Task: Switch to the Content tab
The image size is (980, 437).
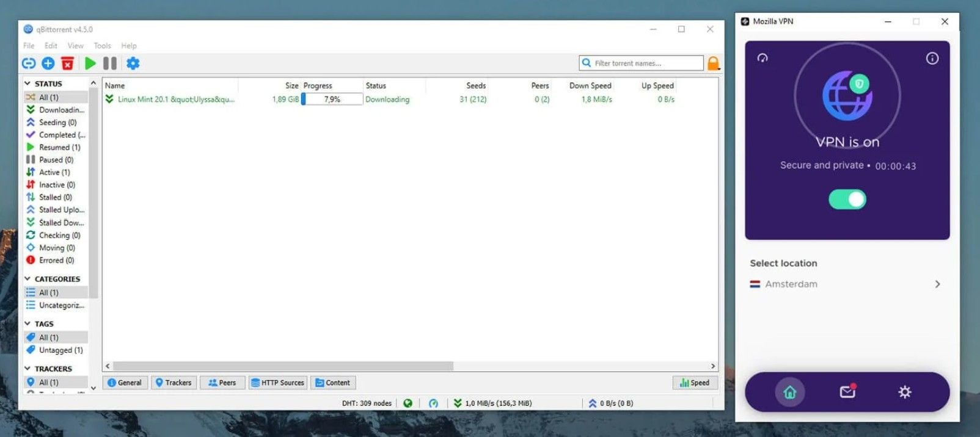Action: click(x=334, y=383)
